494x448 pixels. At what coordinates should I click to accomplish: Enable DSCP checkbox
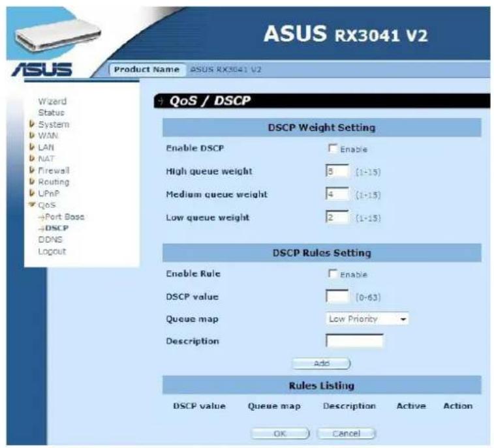click(x=332, y=148)
